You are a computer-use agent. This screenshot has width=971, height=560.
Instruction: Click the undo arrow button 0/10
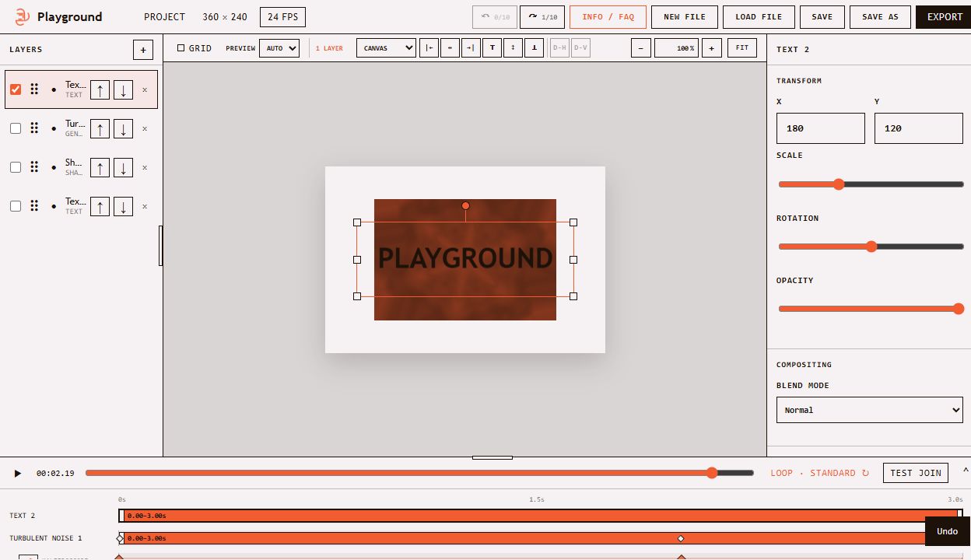(495, 17)
